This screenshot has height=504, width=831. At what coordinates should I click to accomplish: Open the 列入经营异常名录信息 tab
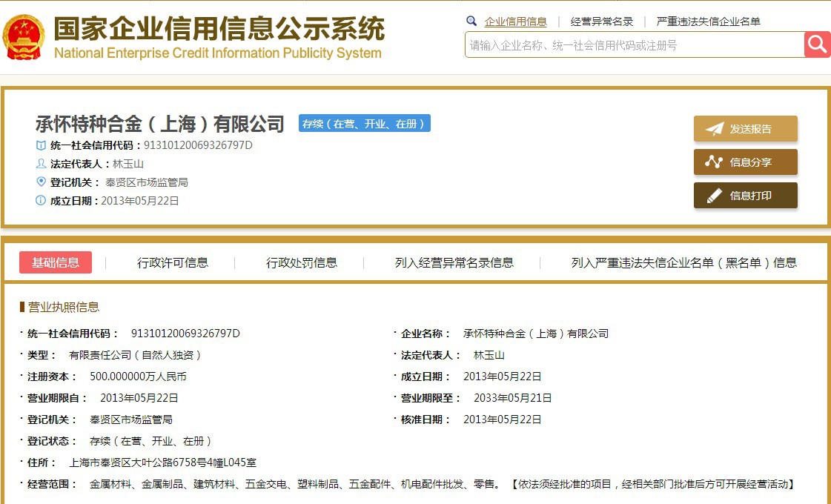(x=454, y=262)
